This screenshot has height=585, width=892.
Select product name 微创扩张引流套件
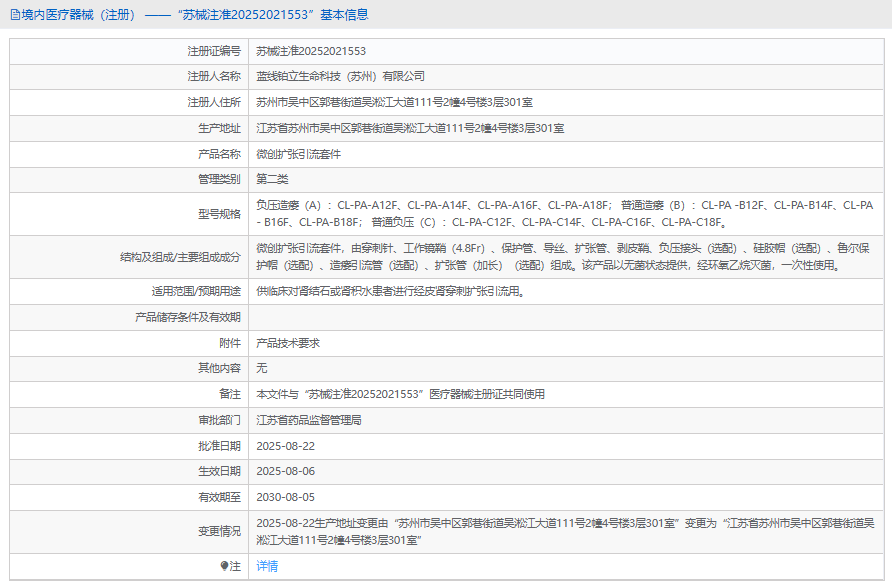point(299,154)
